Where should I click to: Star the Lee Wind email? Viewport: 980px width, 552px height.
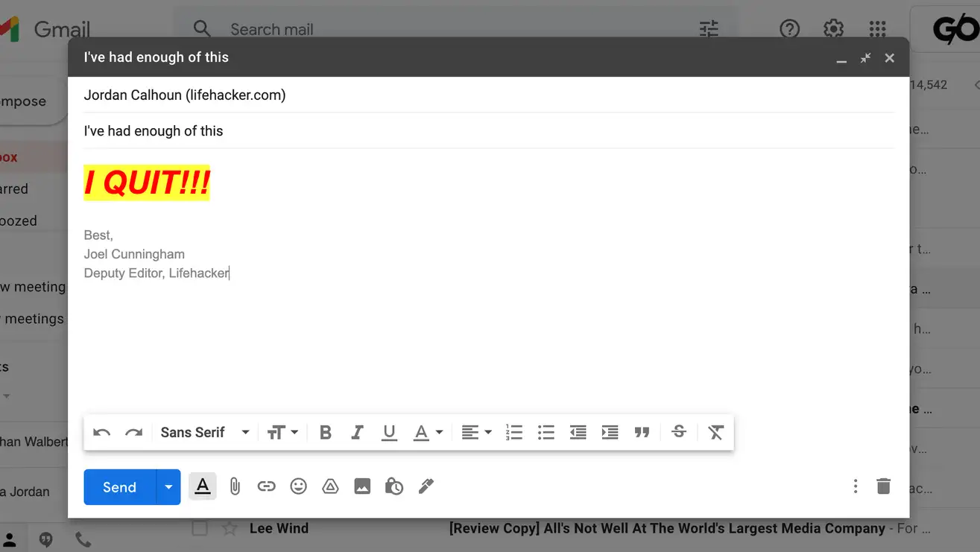point(230,528)
